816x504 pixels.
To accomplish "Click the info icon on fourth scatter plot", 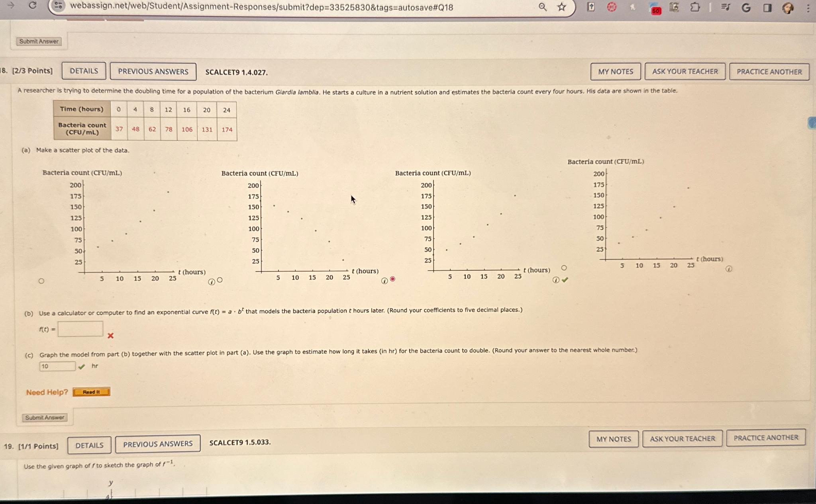I will tap(728, 269).
